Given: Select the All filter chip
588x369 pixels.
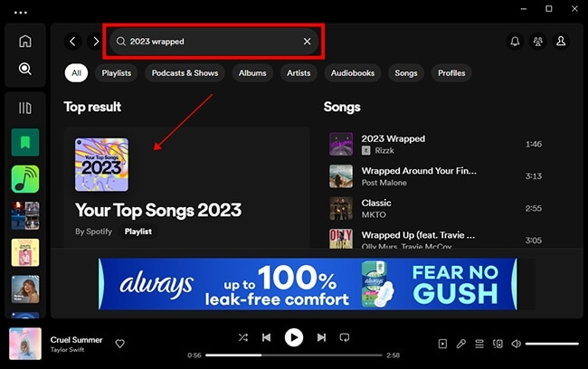Looking at the screenshot, I should [77, 72].
